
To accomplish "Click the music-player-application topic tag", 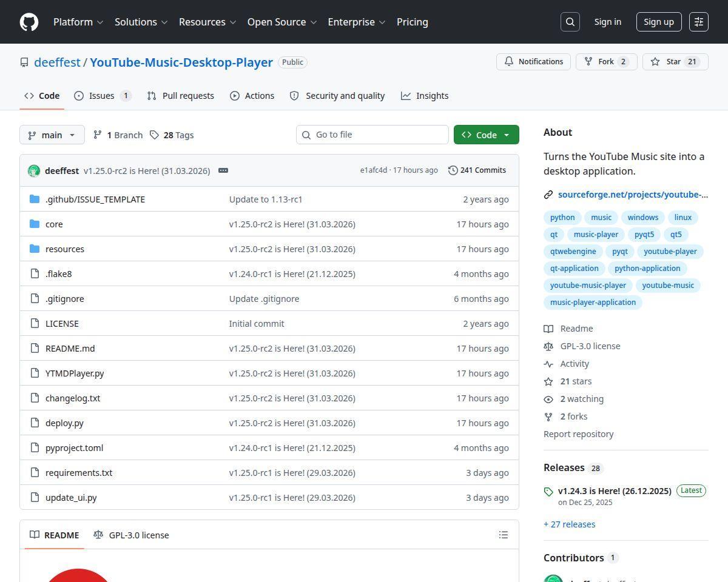I will [593, 302].
